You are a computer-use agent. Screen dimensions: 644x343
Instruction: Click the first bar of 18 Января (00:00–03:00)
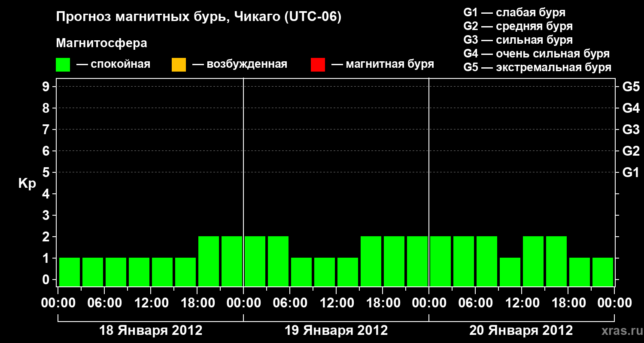point(70,272)
